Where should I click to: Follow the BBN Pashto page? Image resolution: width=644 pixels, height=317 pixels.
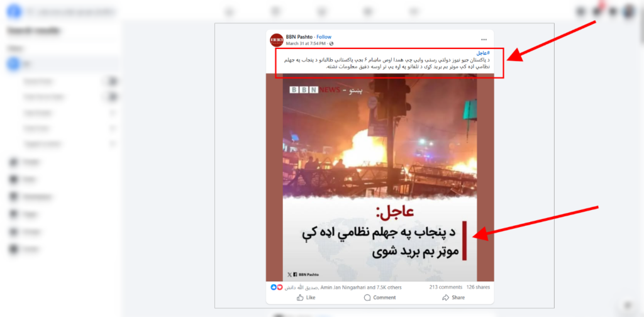[x=324, y=37]
